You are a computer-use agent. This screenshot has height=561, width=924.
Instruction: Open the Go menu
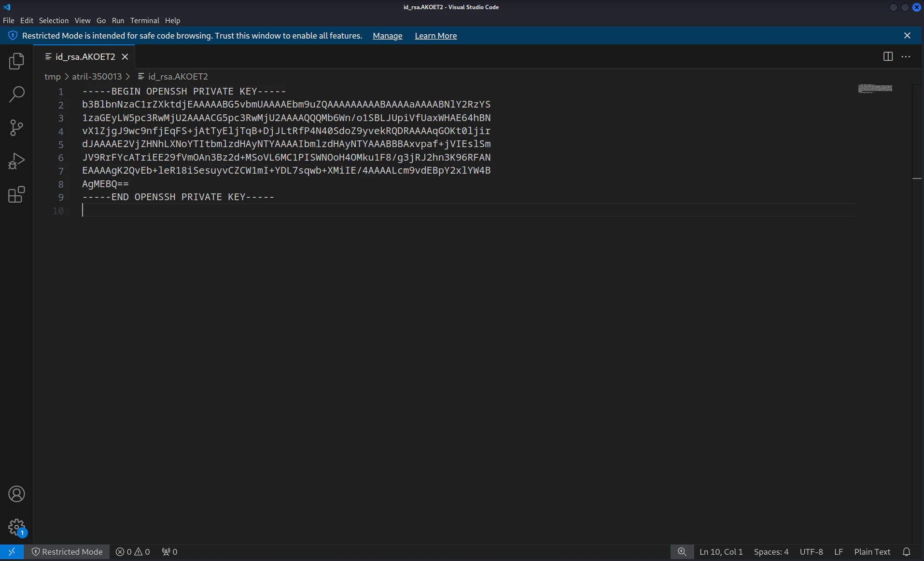click(101, 20)
